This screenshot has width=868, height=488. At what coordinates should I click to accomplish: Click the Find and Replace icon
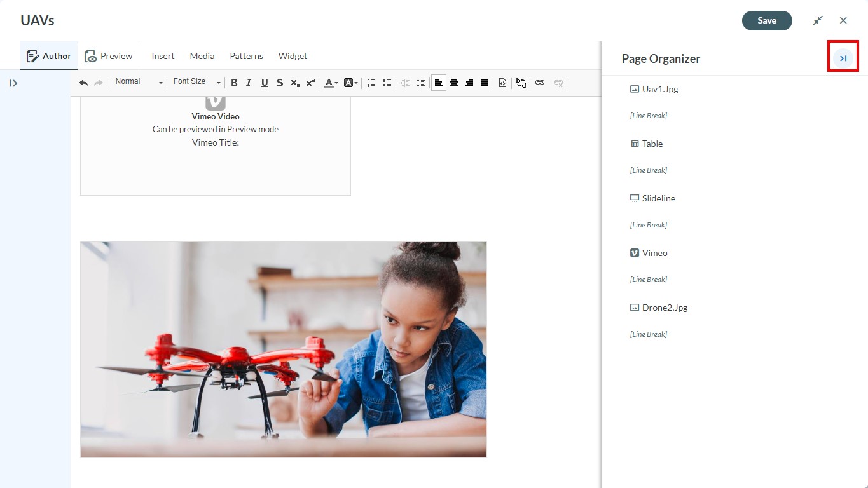tap(521, 83)
